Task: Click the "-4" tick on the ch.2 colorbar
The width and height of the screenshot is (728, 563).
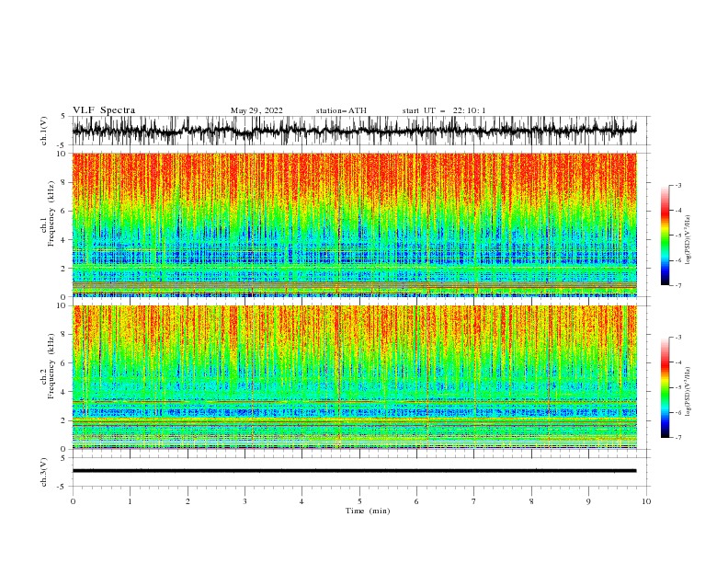Action: tap(677, 362)
